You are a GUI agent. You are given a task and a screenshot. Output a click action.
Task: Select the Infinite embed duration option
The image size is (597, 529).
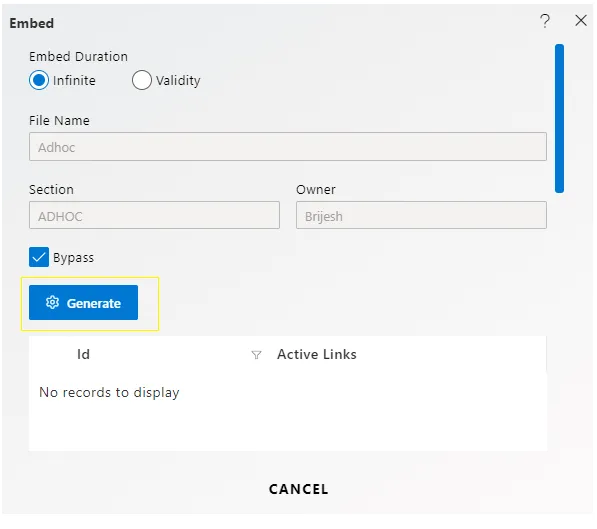[39, 80]
